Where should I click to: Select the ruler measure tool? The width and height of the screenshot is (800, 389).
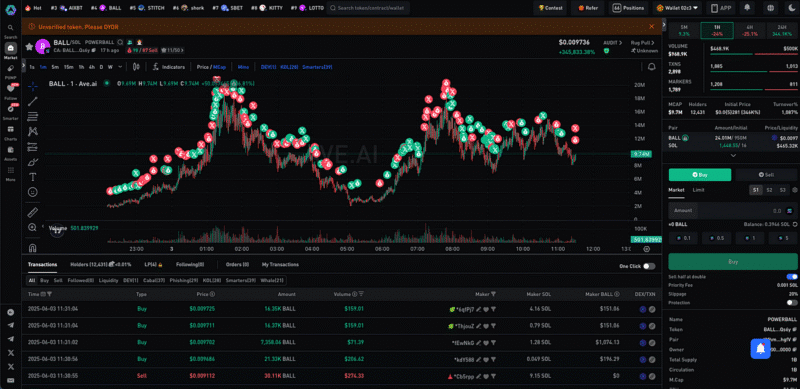pos(32,212)
